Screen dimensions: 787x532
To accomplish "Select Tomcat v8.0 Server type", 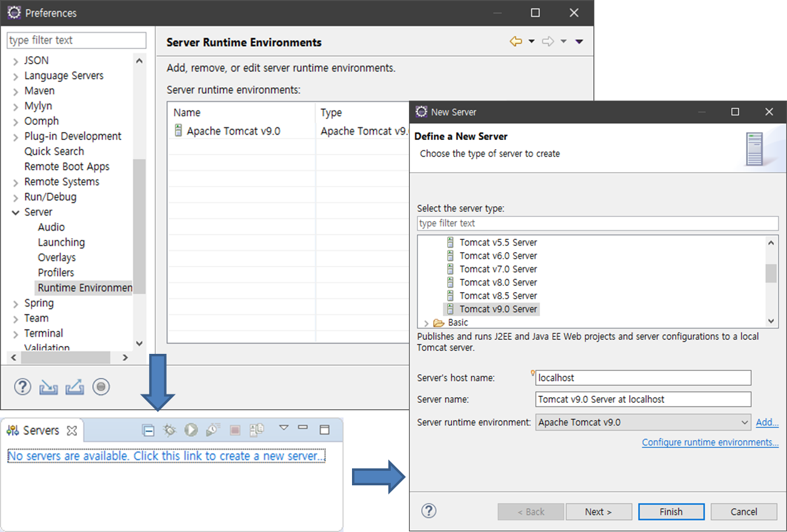I will click(498, 282).
